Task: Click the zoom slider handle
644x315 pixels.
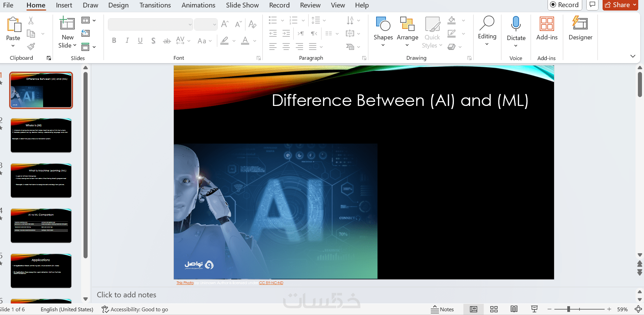Action: (x=568, y=309)
